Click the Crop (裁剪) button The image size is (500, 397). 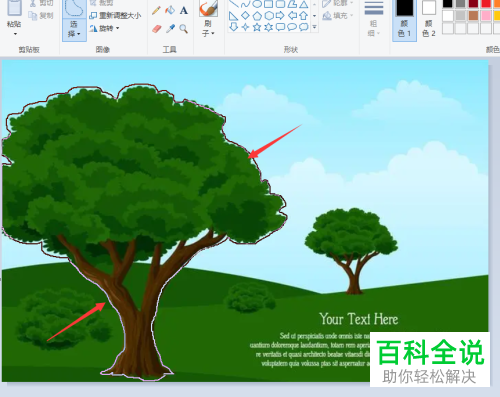102,3
